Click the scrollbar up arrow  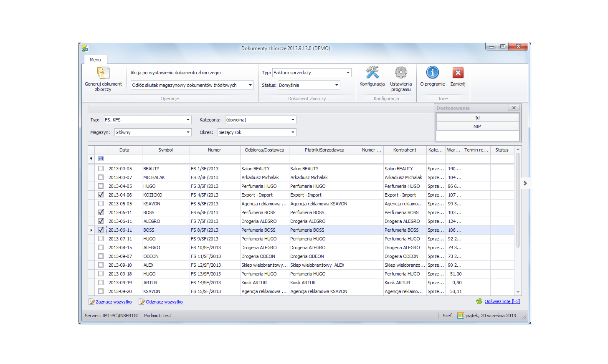pyautogui.click(x=518, y=149)
